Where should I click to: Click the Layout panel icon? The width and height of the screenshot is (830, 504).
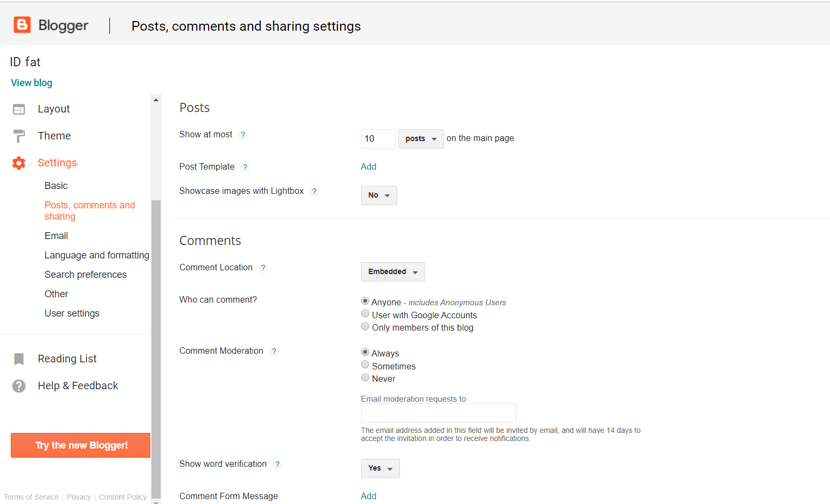click(19, 109)
